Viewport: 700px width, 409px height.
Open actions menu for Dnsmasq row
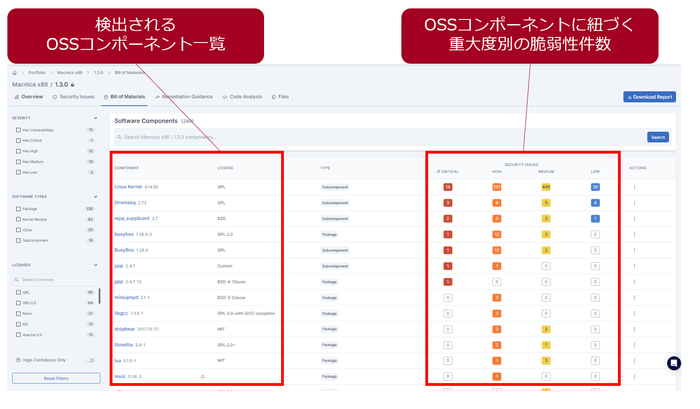(x=634, y=203)
